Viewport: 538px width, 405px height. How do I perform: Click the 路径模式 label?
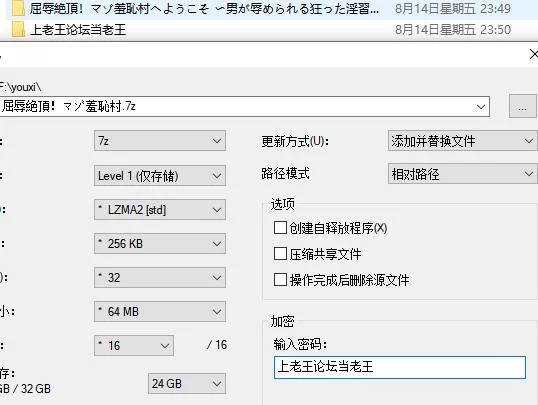[285, 173]
